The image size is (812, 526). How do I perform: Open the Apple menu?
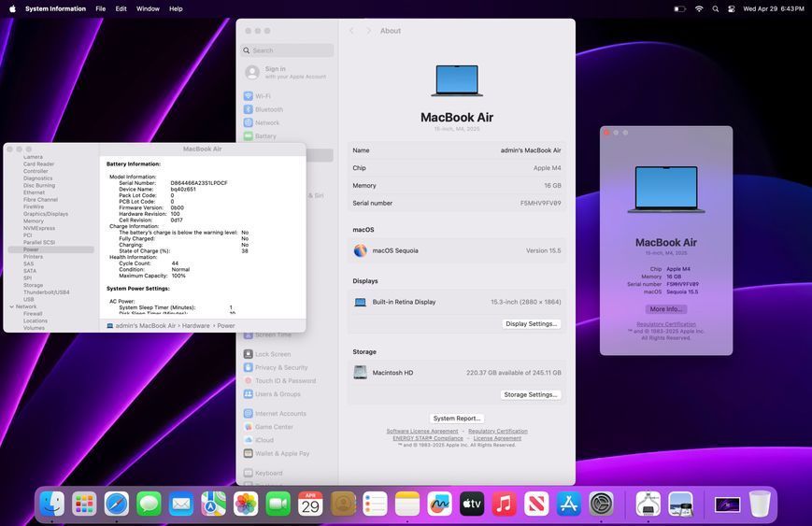click(x=12, y=8)
